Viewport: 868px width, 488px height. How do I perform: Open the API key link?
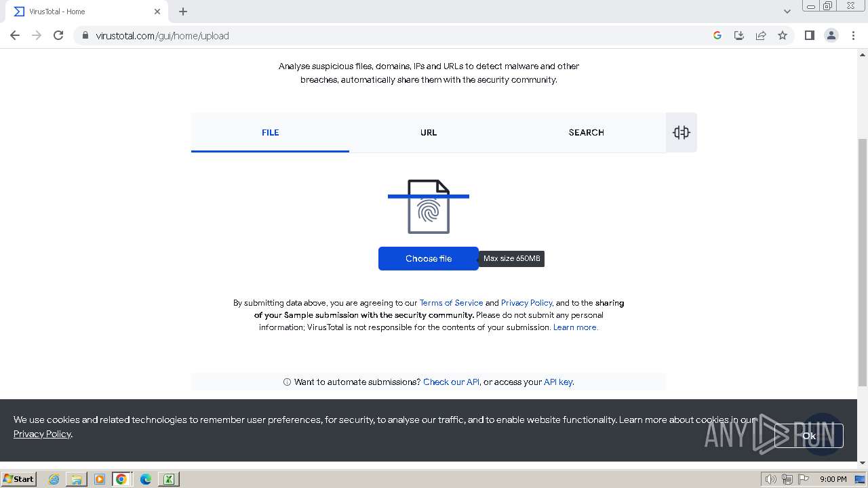click(559, 382)
